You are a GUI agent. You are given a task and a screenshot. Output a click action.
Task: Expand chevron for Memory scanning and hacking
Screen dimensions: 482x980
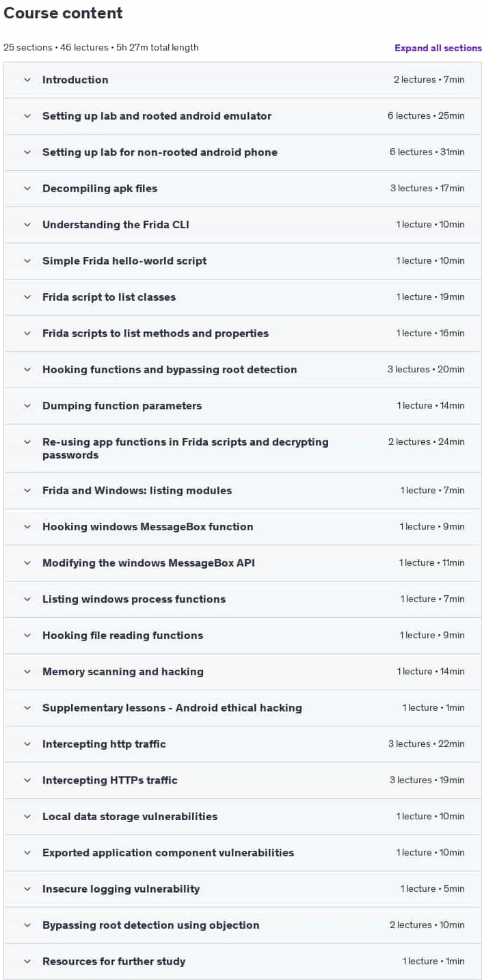(x=27, y=672)
